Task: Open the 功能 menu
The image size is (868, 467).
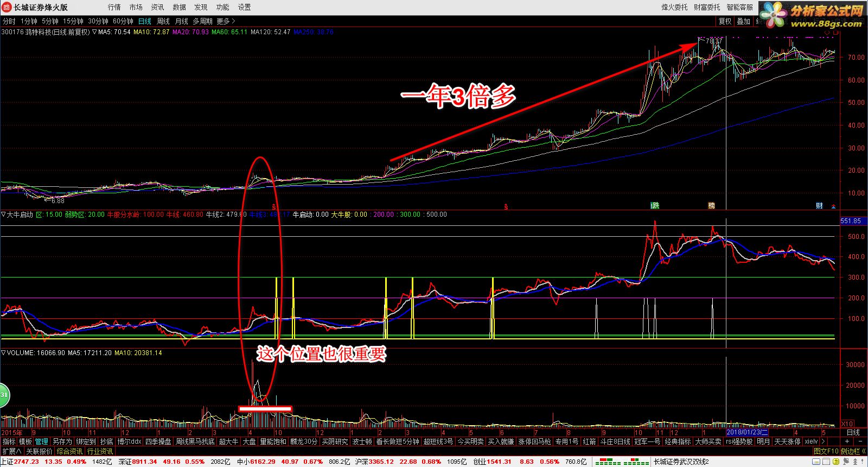Action: [x=222, y=7]
